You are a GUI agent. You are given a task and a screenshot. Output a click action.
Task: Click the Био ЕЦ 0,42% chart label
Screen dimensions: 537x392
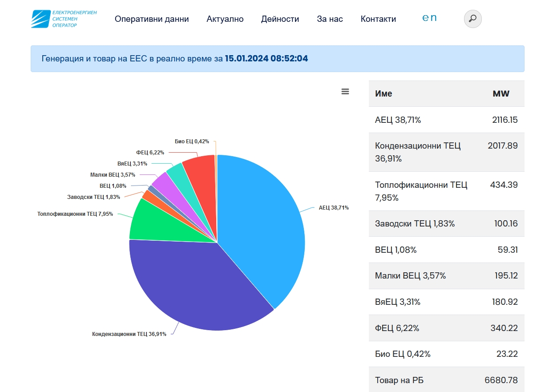[192, 141]
